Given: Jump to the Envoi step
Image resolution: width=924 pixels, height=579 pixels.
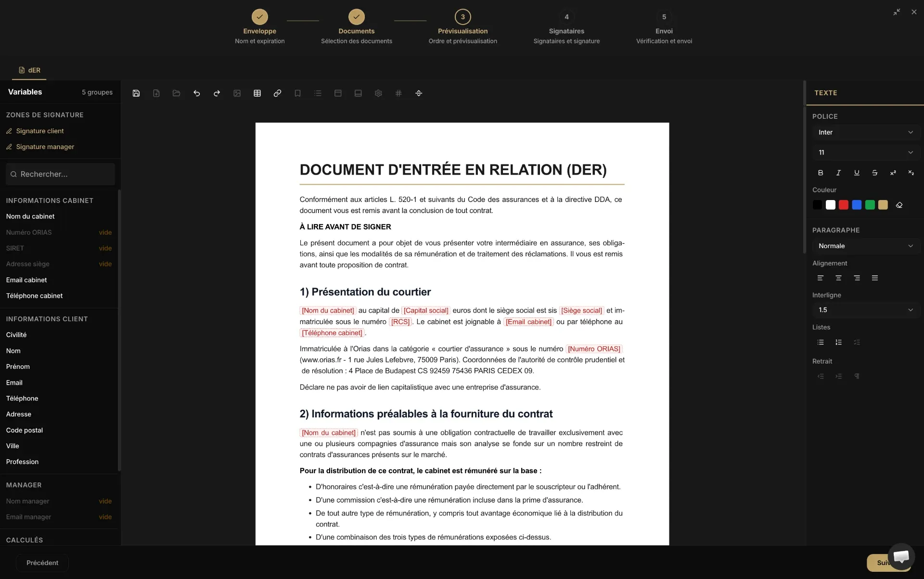Looking at the screenshot, I should (664, 27).
